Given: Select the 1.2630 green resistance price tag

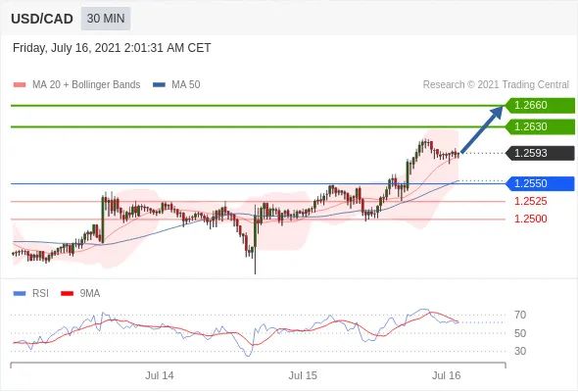Looking at the screenshot, I should pyautogui.click(x=541, y=126).
